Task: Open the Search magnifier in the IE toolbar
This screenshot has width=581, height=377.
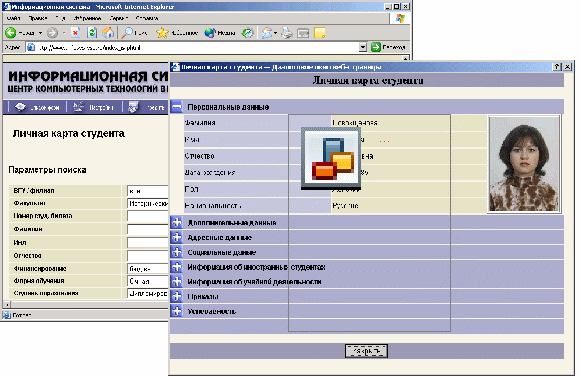Action: 127,33
